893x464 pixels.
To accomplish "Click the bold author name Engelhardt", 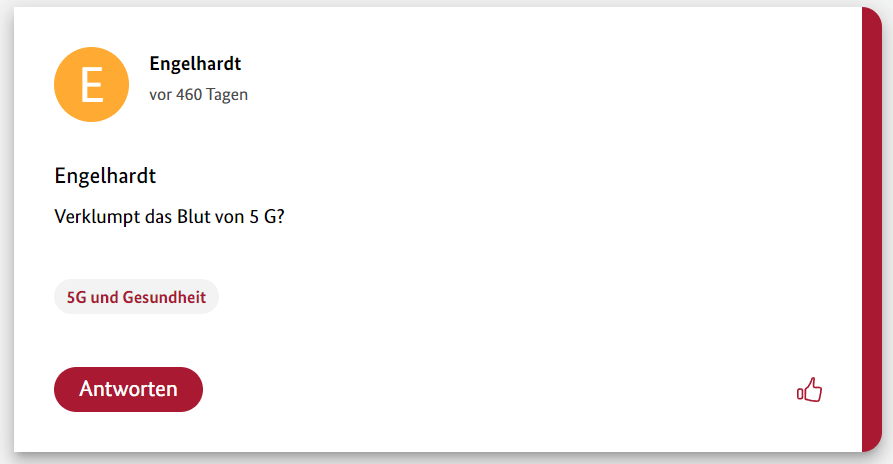I will click(x=195, y=64).
